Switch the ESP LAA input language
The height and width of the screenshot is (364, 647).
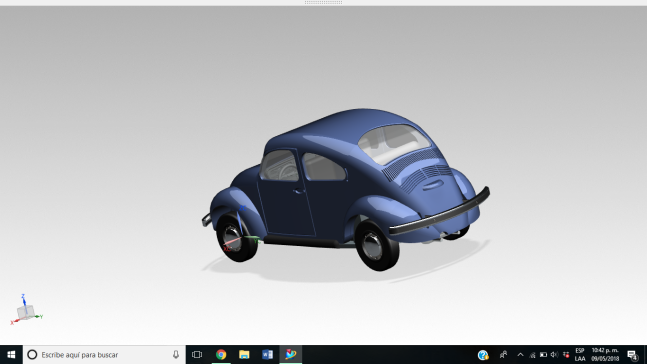[x=580, y=355]
